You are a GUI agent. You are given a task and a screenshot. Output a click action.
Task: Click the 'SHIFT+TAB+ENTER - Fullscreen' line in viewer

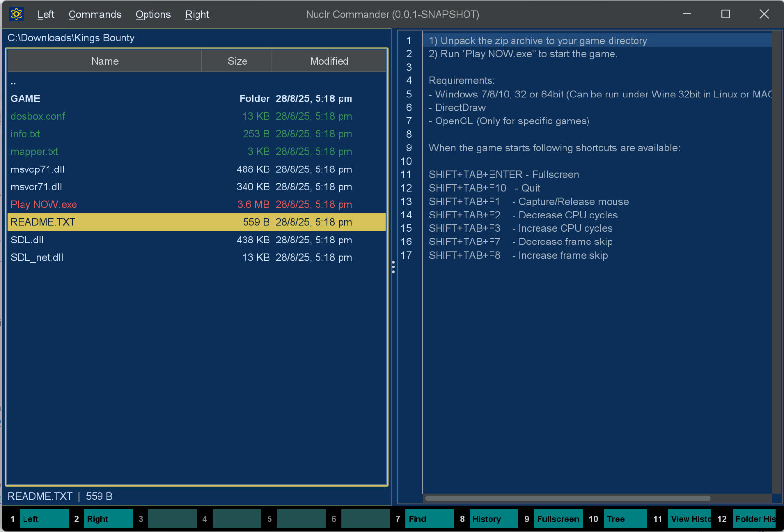coord(504,174)
